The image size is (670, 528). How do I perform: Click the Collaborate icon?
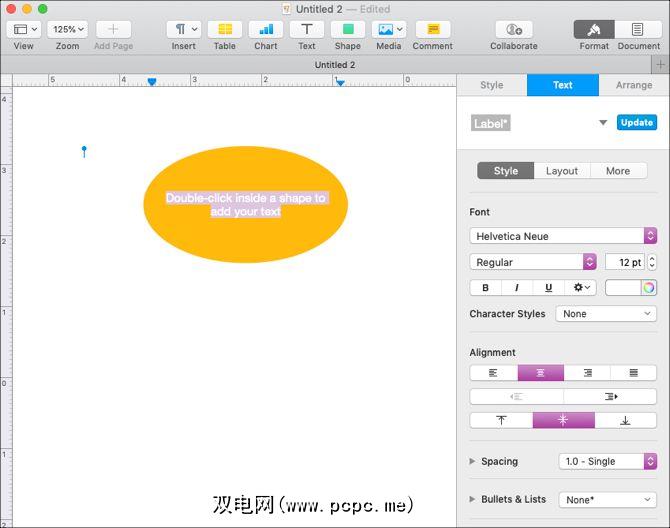coord(513,30)
